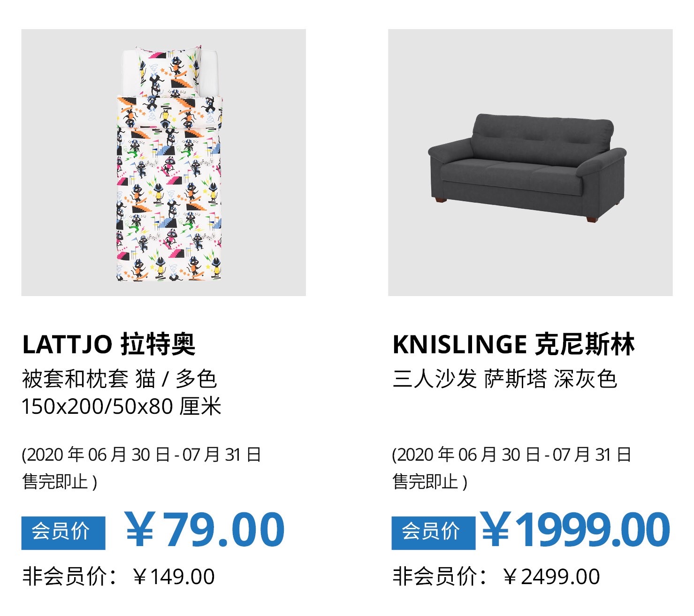Screen dimensions: 694x616
Task: Click the pillow atop the LATTJO bedding
Action: pyautogui.click(x=168, y=71)
